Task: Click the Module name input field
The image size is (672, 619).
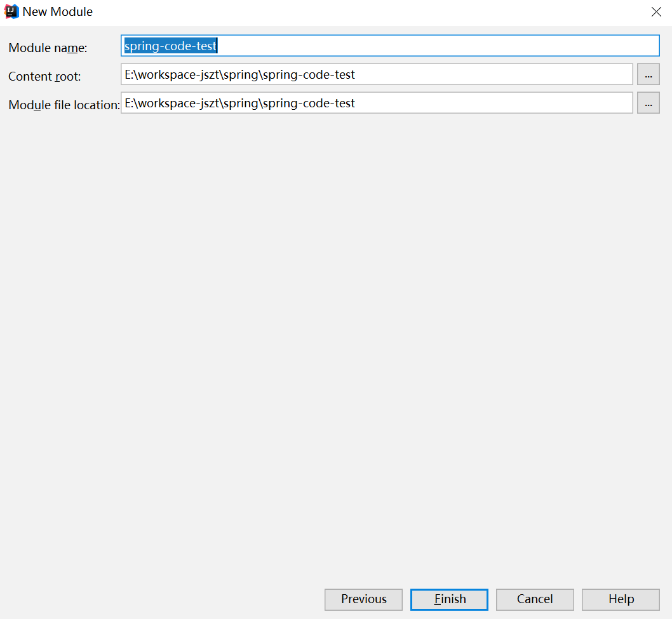Action: [x=390, y=46]
